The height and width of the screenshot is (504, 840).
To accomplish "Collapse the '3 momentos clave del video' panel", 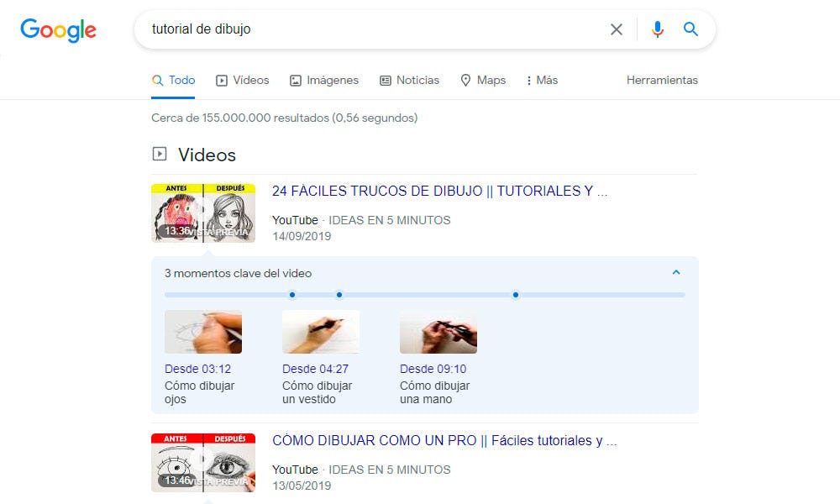I will [675, 272].
